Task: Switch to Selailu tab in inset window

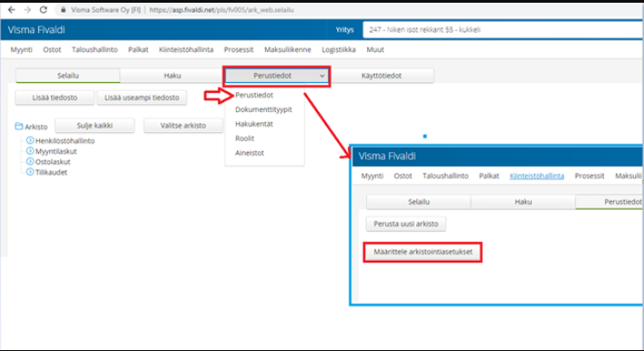Action: pyautogui.click(x=418, y=201)
